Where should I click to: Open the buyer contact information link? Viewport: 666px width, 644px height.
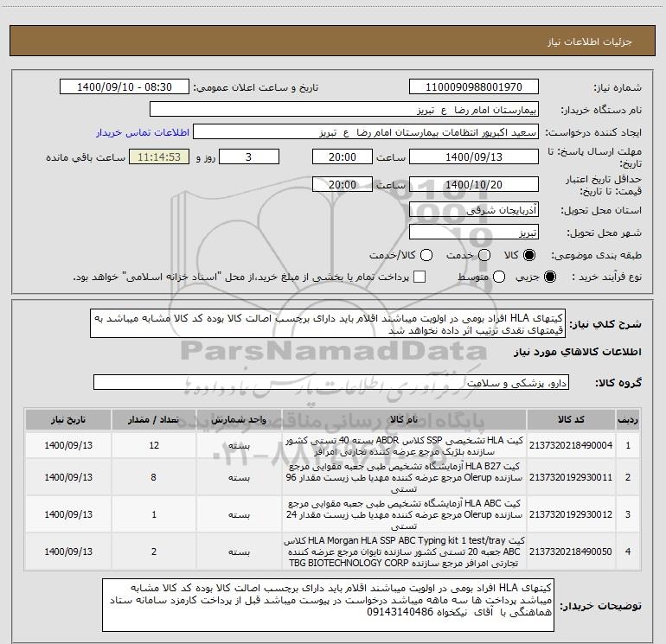[x=143, y=132]
